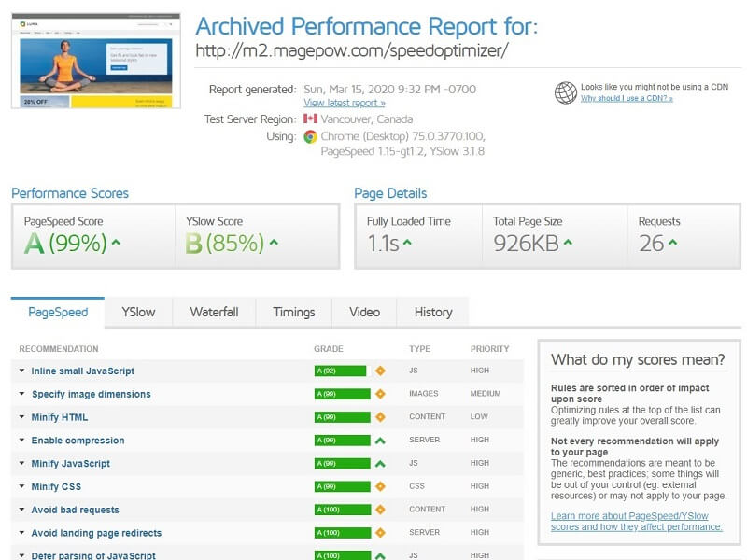Switch to the YSlow tab
Image resolution: width=747 pixels, height=560 pixels.
click(138, 312)
